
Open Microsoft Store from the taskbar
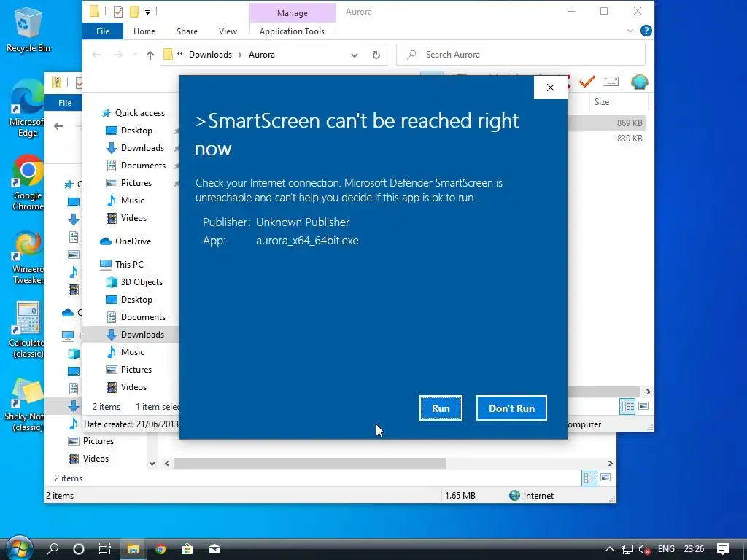(187, 549)
